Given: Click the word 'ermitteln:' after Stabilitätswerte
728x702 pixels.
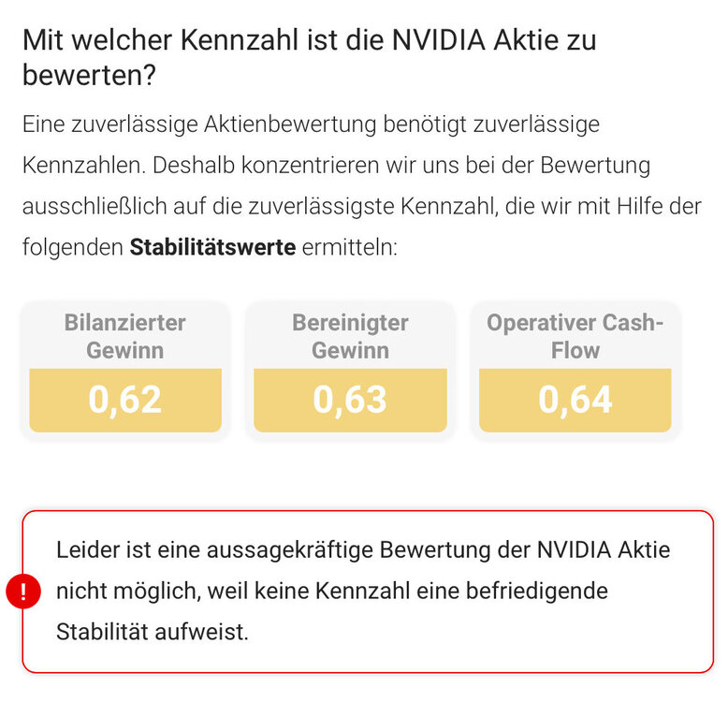Looking at the screenshot, I should point(350,247).
